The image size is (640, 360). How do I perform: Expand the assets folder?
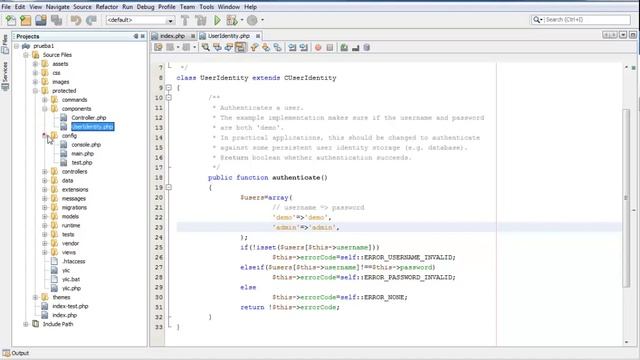coord(35,64)
